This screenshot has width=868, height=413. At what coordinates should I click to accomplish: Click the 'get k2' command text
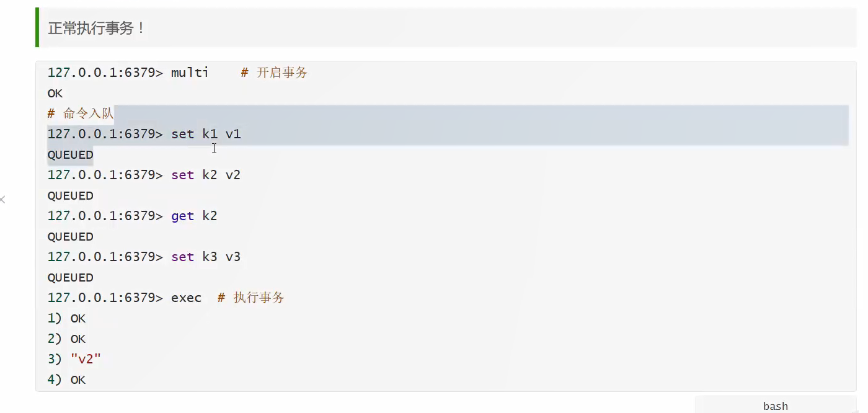pyautogui.click(x=194, y=216)
